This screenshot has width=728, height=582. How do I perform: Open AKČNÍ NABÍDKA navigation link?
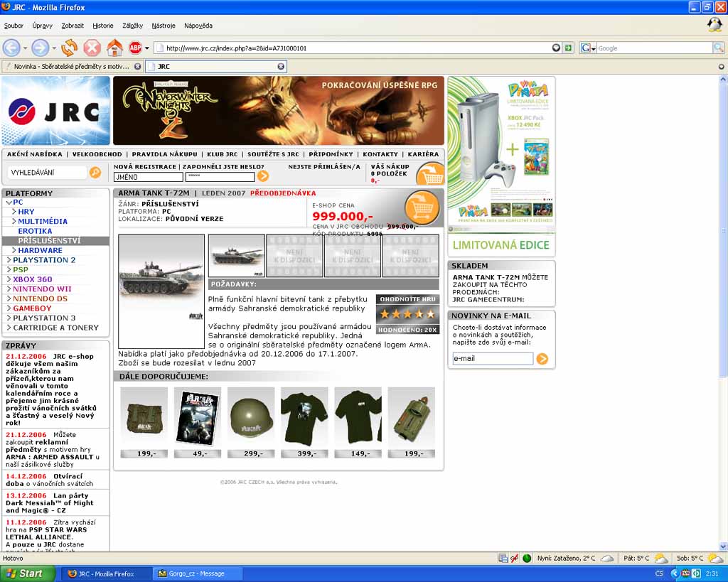coord(35,154)
